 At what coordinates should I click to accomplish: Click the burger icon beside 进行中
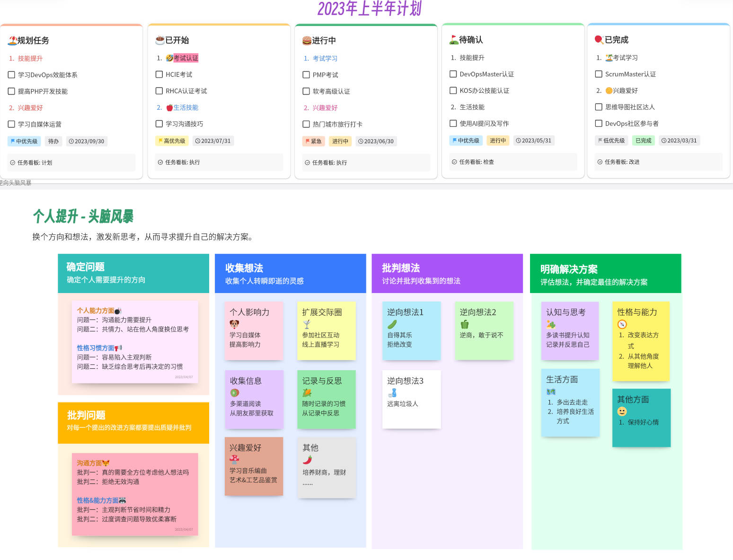point(307,40)
